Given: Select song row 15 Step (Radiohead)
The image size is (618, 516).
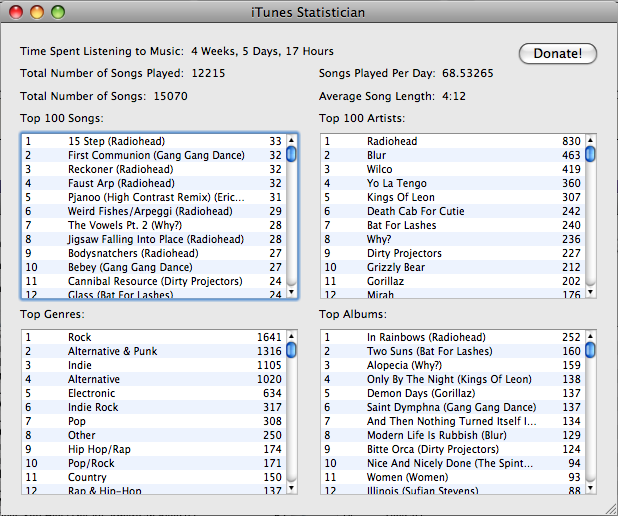Looking at the screenshot, I should click(x=154, y=141).
